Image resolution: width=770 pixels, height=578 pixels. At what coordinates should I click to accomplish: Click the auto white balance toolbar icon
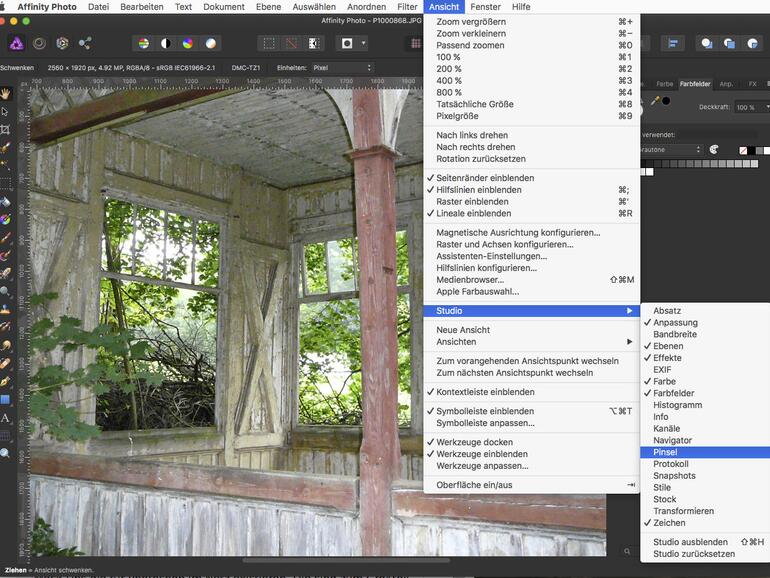tap(210, 43)
